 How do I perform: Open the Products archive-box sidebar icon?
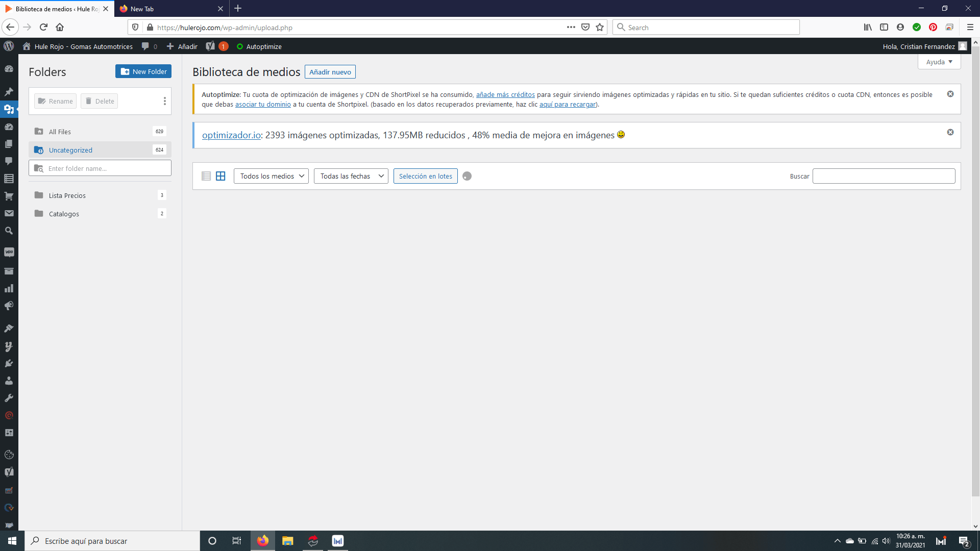[9, 271]
